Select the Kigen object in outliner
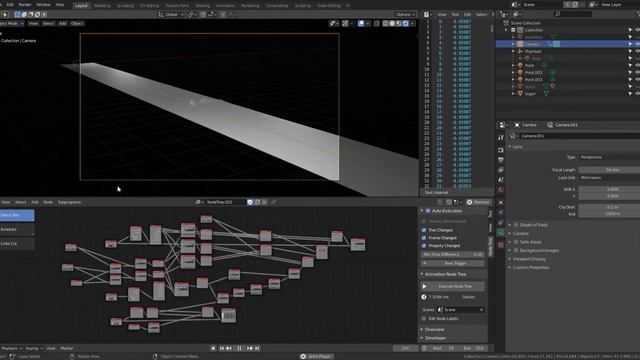The height and width of the screenshot is (360, 640). click(530, 94)
